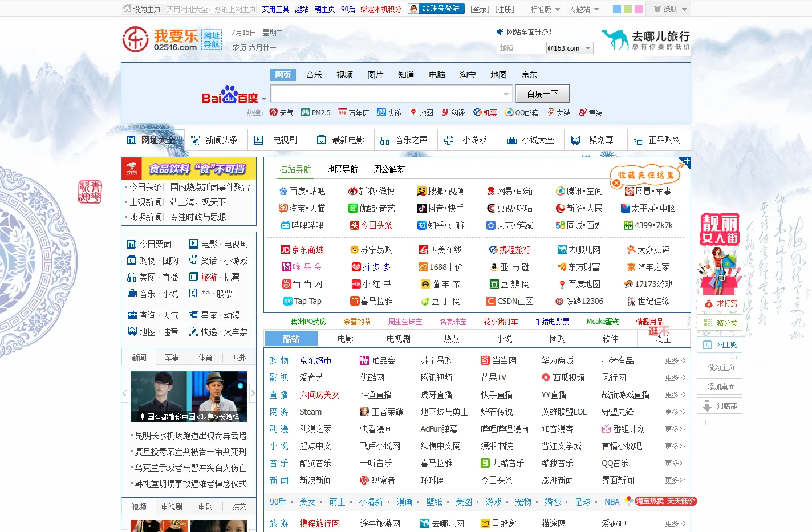Select the 音乐 search tab
The height and width of the screenshot is (532, 812).
[314, 75]
